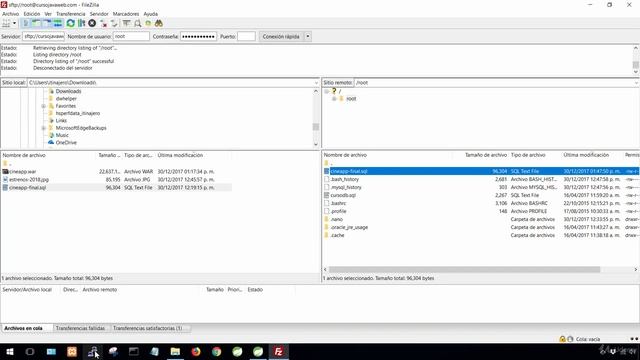Select remote folder .cache
The width and height of the screenshot is (640, 360).
pyautogui.click(x=338, y=236)
